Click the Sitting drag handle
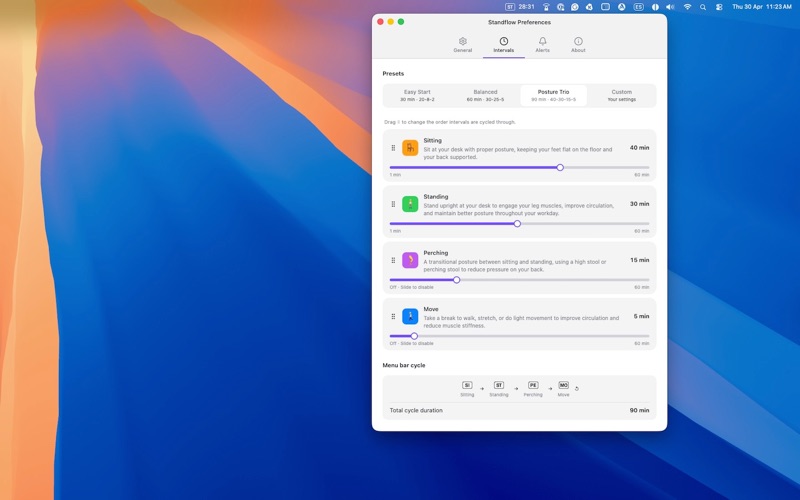800x500 pixels. pos(393,148)
